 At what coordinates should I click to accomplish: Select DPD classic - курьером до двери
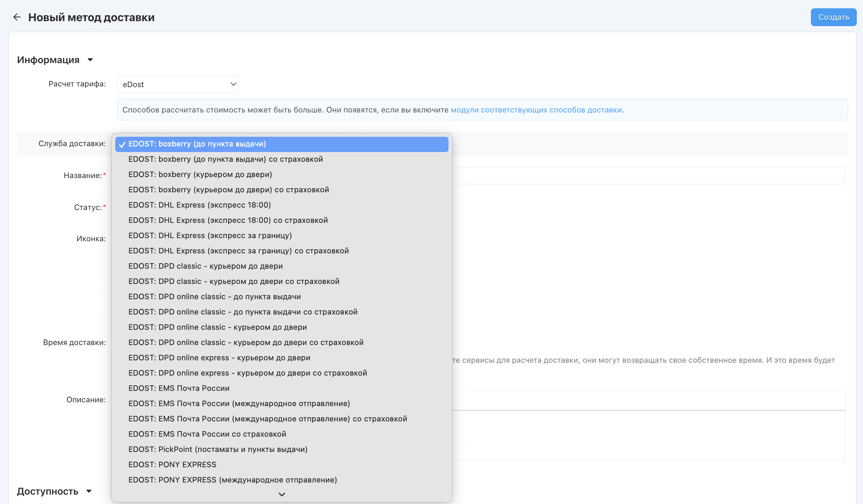coord(205,266)
